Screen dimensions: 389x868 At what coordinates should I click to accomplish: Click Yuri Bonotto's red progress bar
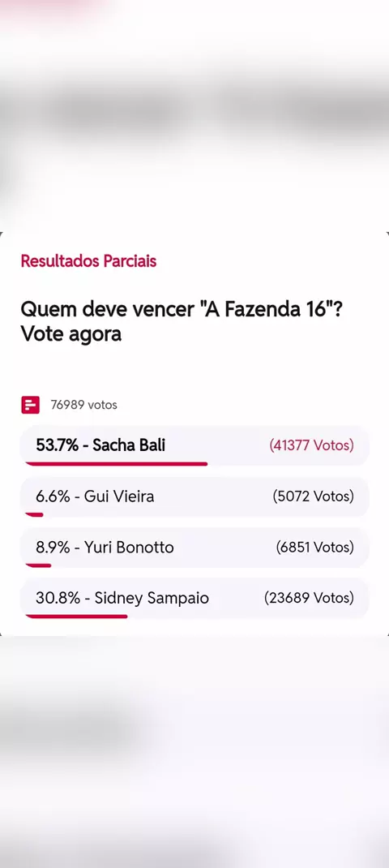click(38, 565)
